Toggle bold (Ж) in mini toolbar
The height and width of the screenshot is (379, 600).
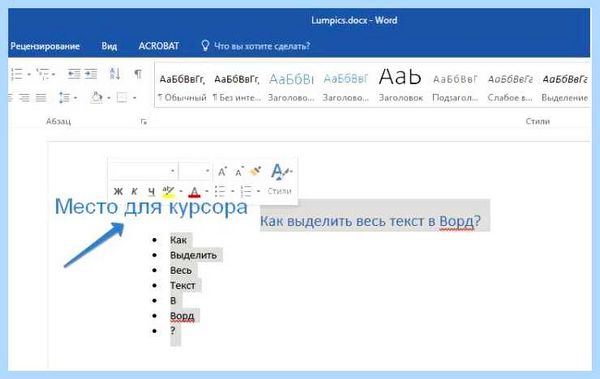(118, 191)
